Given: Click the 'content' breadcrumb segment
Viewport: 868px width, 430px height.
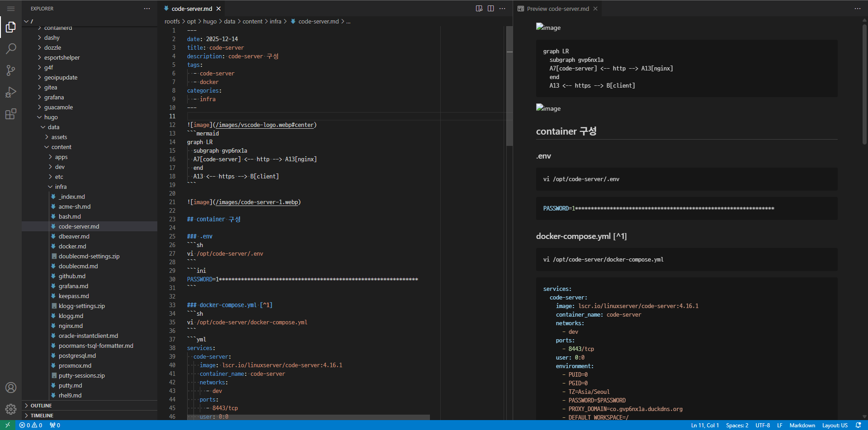Looking at the screenshot, I should tap(252, 21).
